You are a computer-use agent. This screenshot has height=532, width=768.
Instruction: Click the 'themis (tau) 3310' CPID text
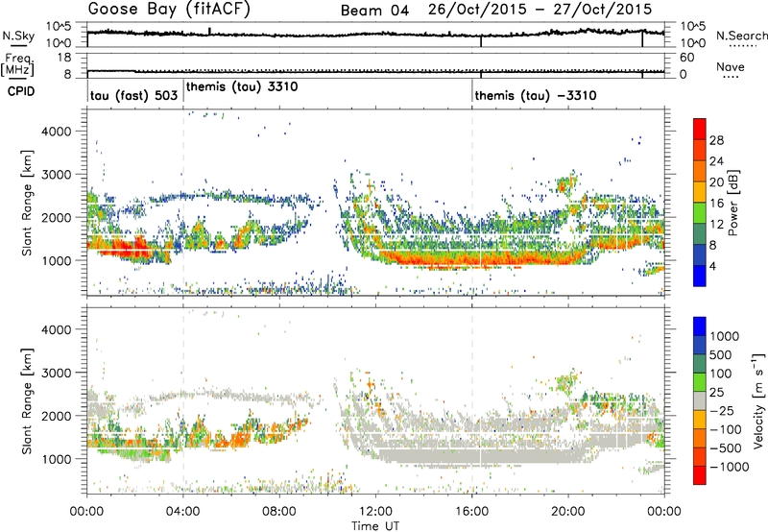(242, 86)
